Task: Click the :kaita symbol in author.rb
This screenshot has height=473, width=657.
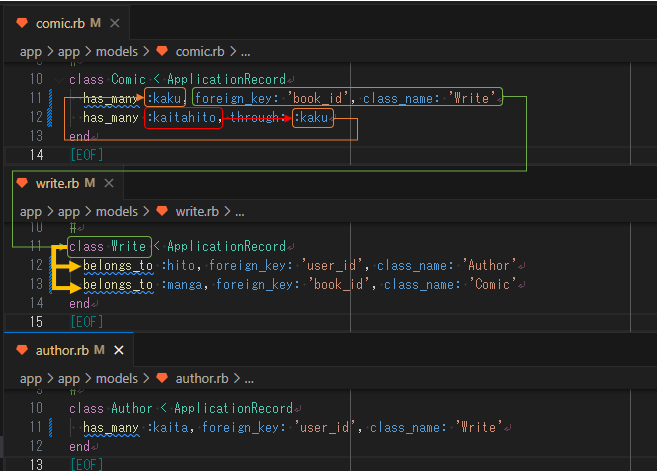Action: click(168, 428)
